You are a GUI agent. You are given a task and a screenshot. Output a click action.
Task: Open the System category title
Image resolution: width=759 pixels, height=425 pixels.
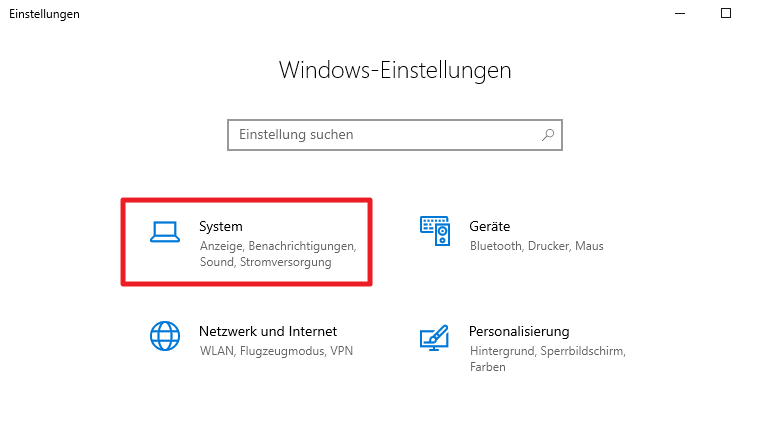[x=221, y=227]
